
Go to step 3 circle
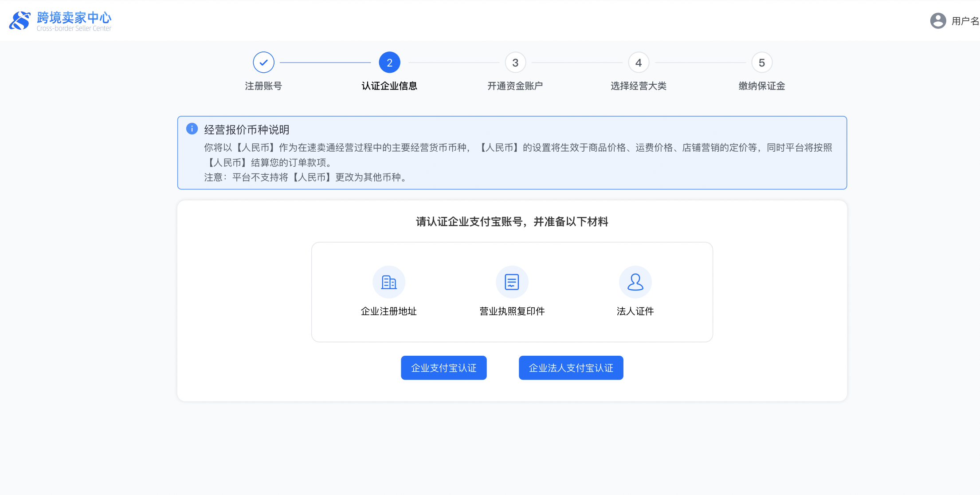click(515, 63)
